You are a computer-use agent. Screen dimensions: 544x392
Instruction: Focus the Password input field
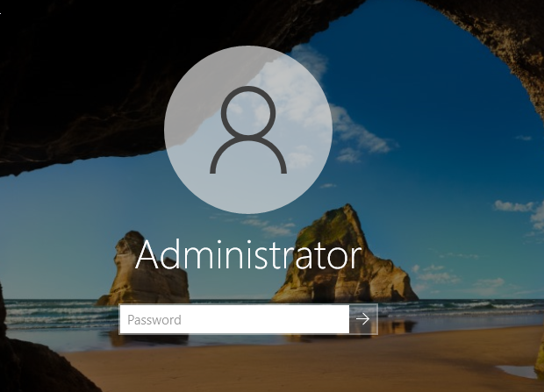coord(234,320)
